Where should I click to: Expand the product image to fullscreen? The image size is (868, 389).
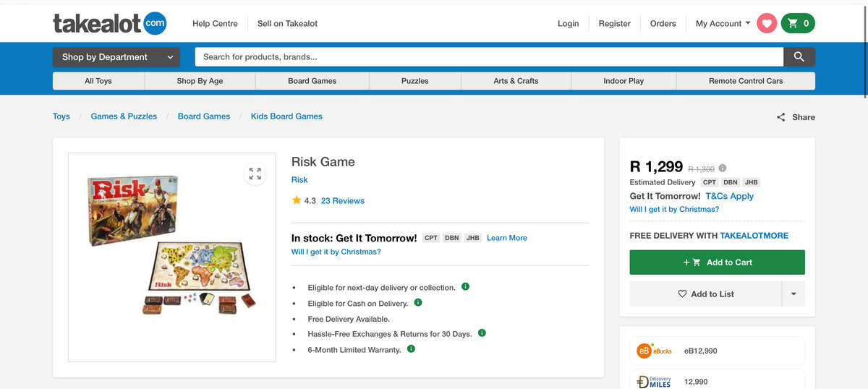pos(255,174)
